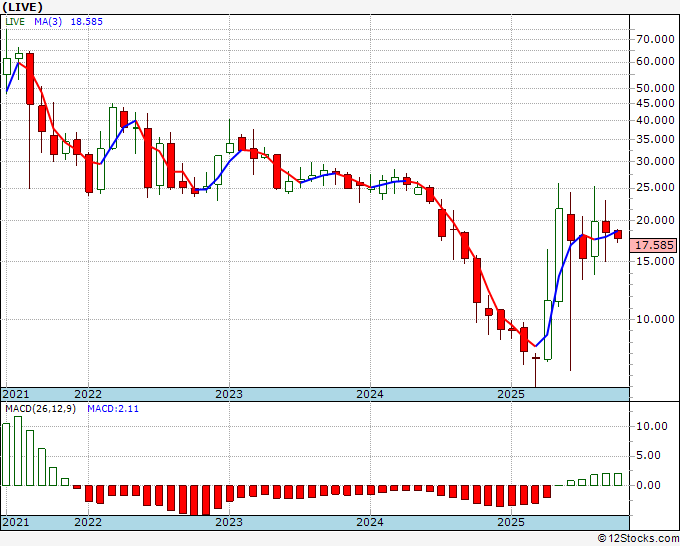680x546 pixels.
Task: Click the 70.000 price axis label
Action: coord(655,39)
